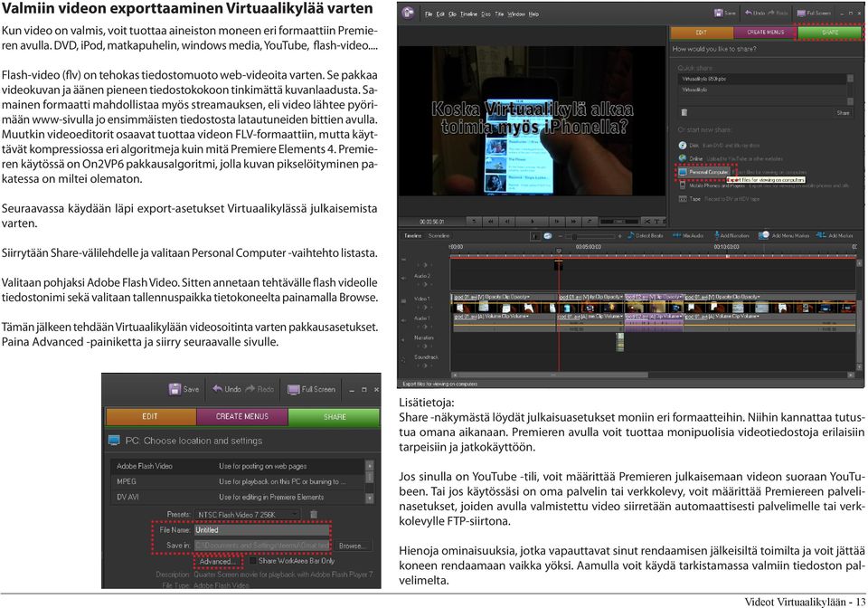Click Save icon in the PC settings window
The image size is (868, 608).
(x=175, y=389)
